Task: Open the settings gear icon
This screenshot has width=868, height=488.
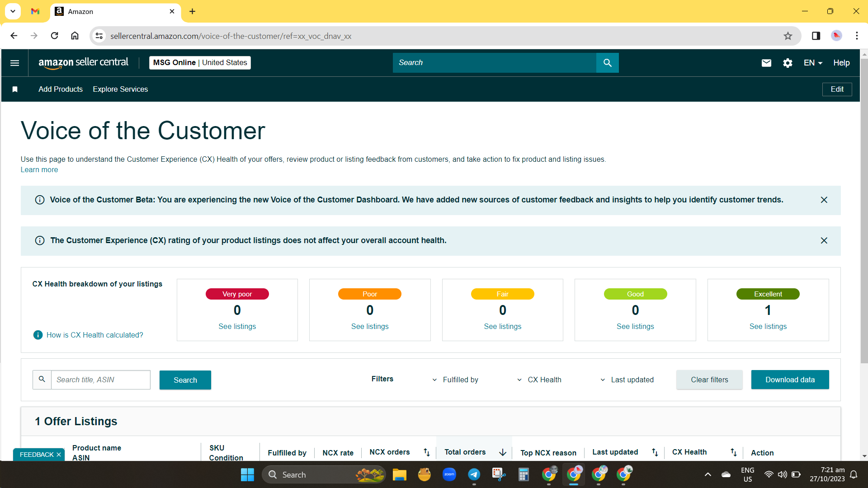Action: (x=788, y=63)
